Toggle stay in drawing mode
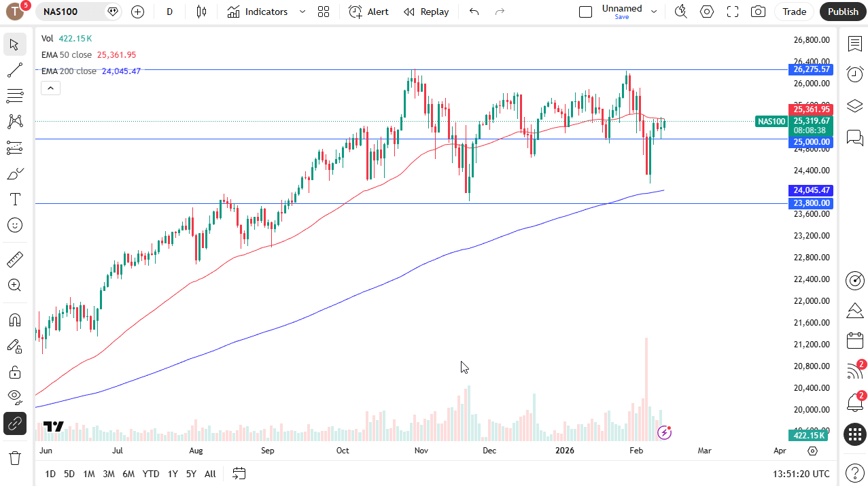The width and height of the screenshot is (868, 486). point(14,346)
